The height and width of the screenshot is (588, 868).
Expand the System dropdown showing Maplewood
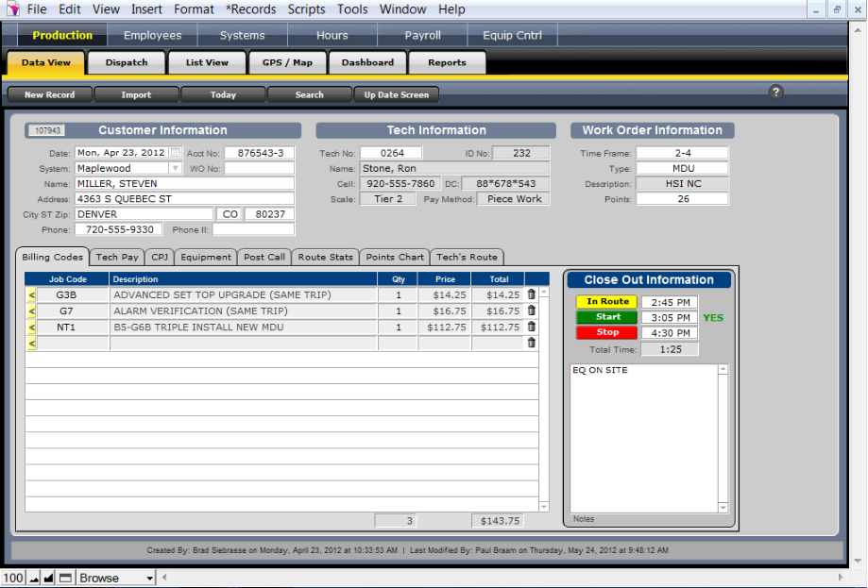[175, 168]
